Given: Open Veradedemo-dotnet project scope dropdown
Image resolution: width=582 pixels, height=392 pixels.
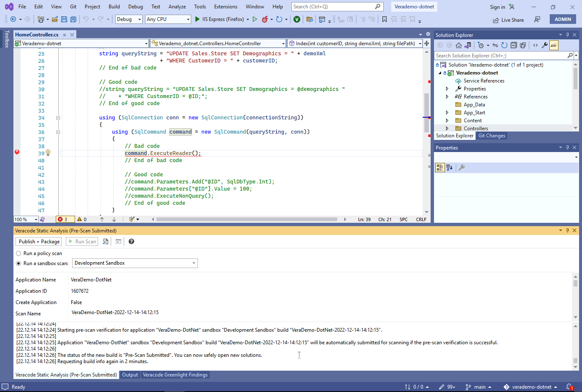Looking at the screenshot, I should tap(81, 43).
